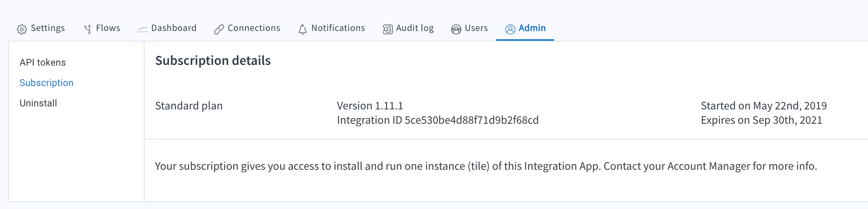Click the Audit log icon
Image resolution: width=868 pixels, height=209 pixels.
[x=388, y=29]
